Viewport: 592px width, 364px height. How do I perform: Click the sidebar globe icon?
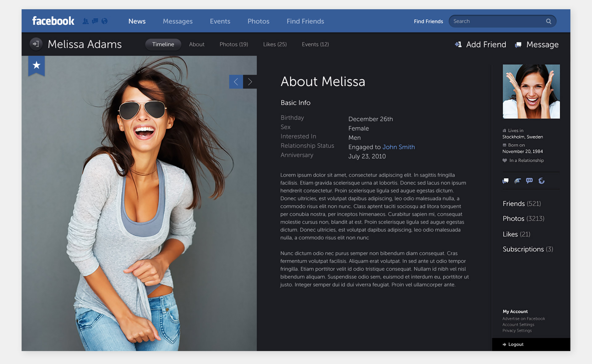(x=541, y=181)
